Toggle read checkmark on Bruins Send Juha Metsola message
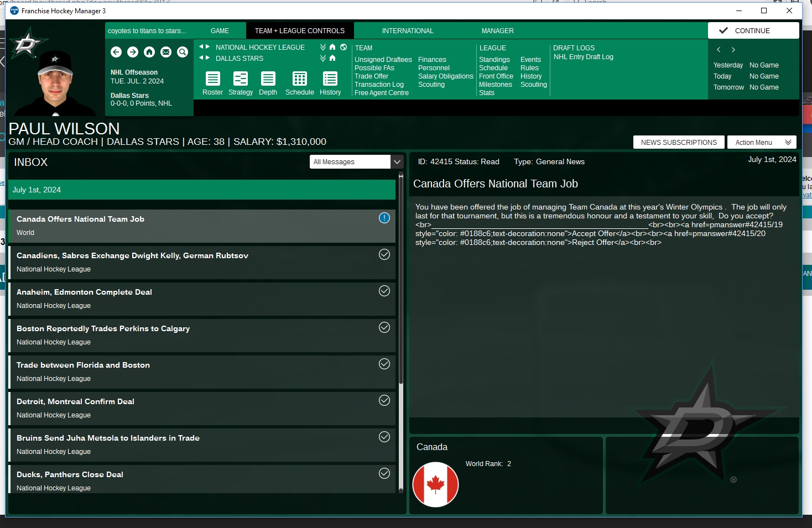Viewport: 812px width, 528px height. [x=384, y=437]
